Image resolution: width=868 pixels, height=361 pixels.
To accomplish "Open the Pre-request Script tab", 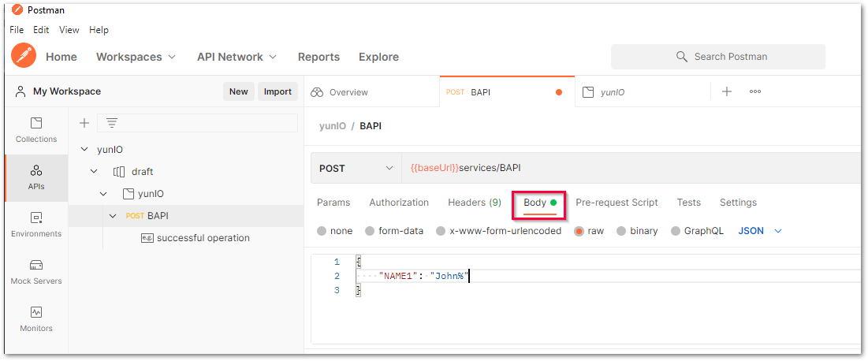I will pos(617,203).
